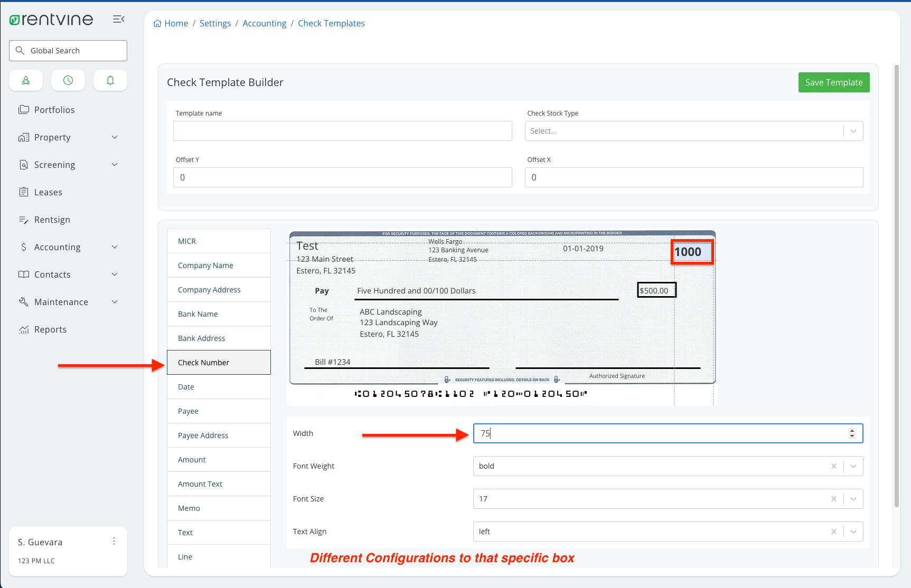Click the Width stepper arrows
The image size is (911, 588).
point(852,433)
